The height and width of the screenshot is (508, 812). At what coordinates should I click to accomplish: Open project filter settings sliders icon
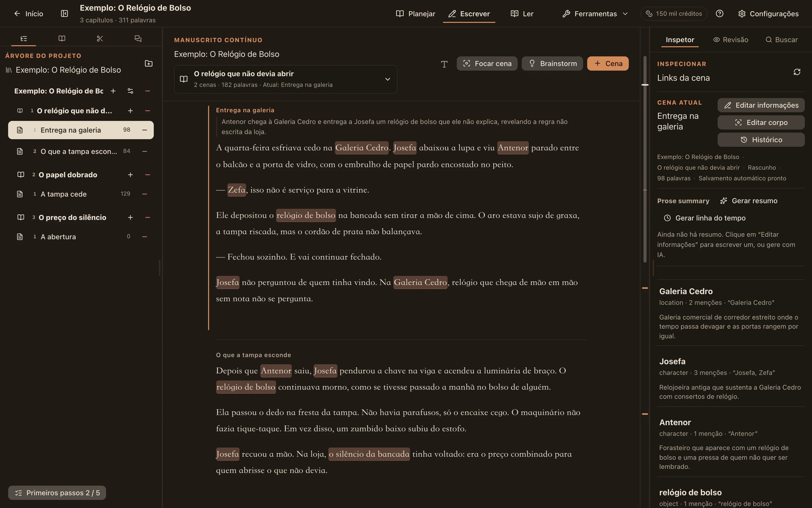pyautogui.click(x=130, y=91)
